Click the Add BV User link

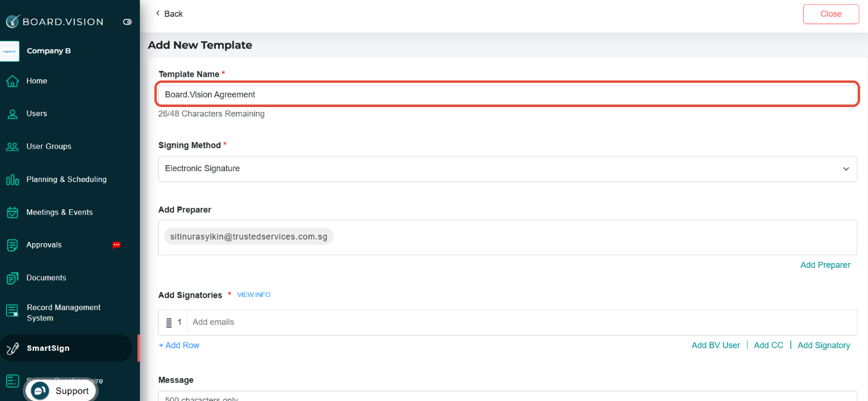(x=715, y=345)
